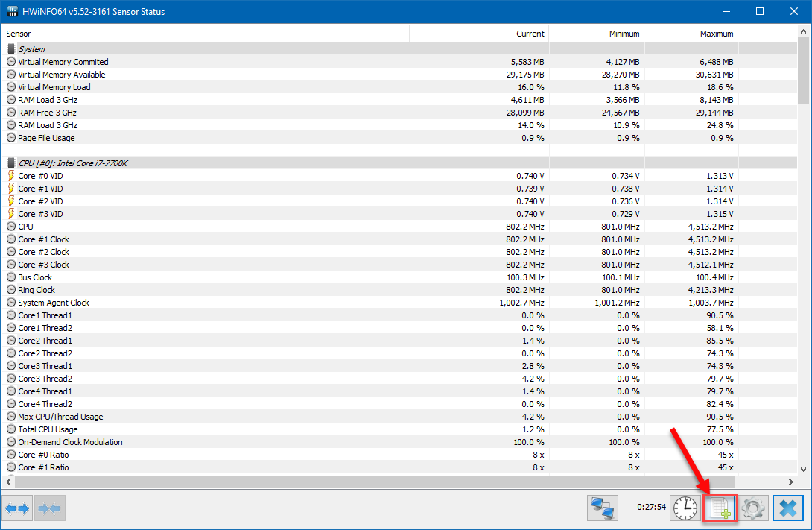
Task: Select the Core4 Thread1 row
Action: coord(399,391)
